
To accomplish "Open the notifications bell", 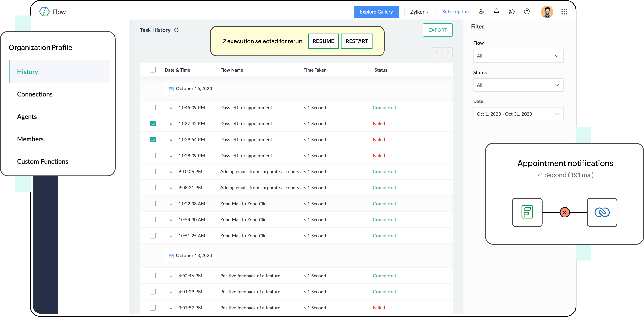I will pyautogui.click(x=496, y=12).
